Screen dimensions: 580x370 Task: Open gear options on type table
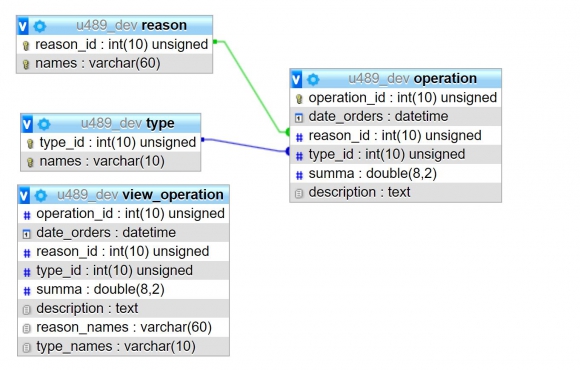click(x=44, y=124)
